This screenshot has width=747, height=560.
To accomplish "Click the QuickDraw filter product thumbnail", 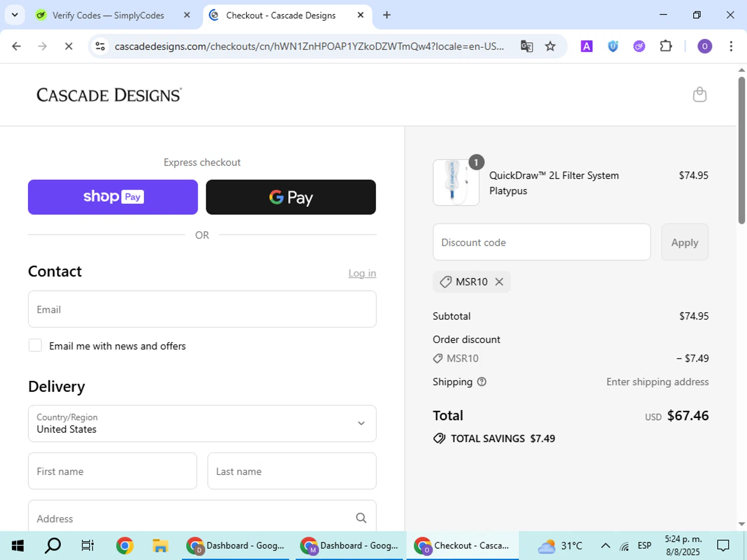I will tap(456, 183).
